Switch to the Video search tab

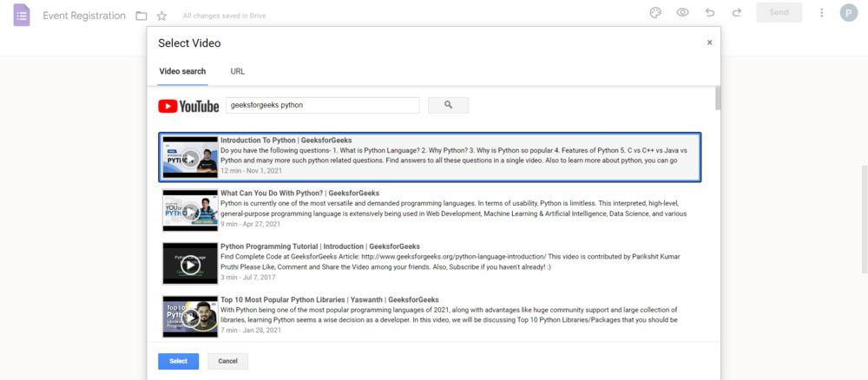(182, 72)
